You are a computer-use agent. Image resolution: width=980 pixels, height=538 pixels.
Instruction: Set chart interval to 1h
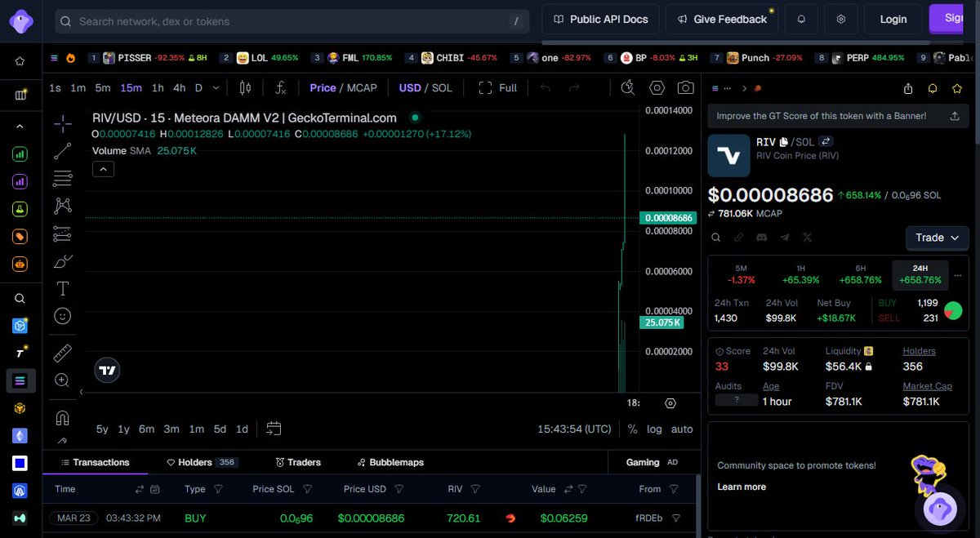158,87
